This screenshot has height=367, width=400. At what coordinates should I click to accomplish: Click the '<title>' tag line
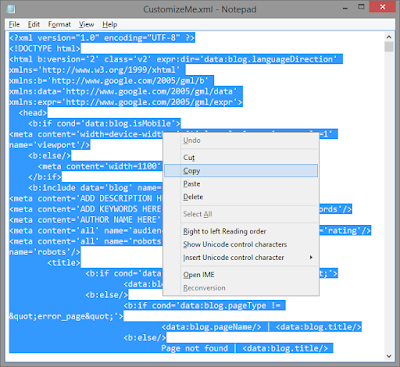pyautogui.click(x=64, y=263)
